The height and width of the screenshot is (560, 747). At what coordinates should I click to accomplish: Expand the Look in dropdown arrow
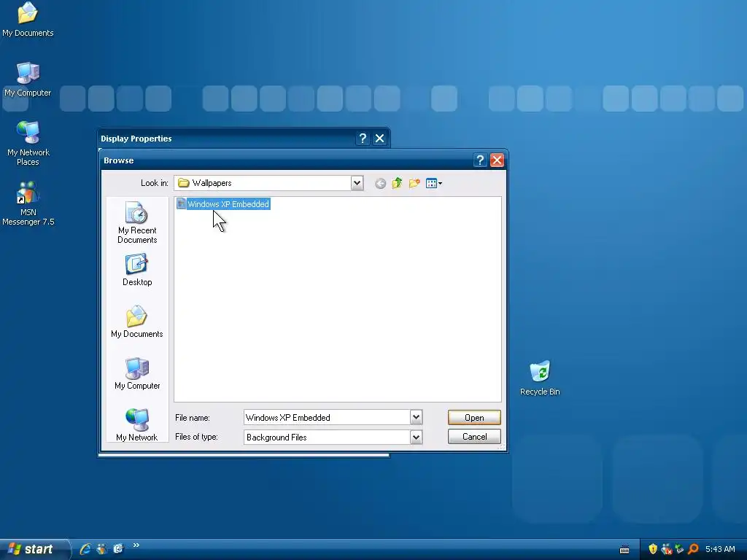point(357,183)
